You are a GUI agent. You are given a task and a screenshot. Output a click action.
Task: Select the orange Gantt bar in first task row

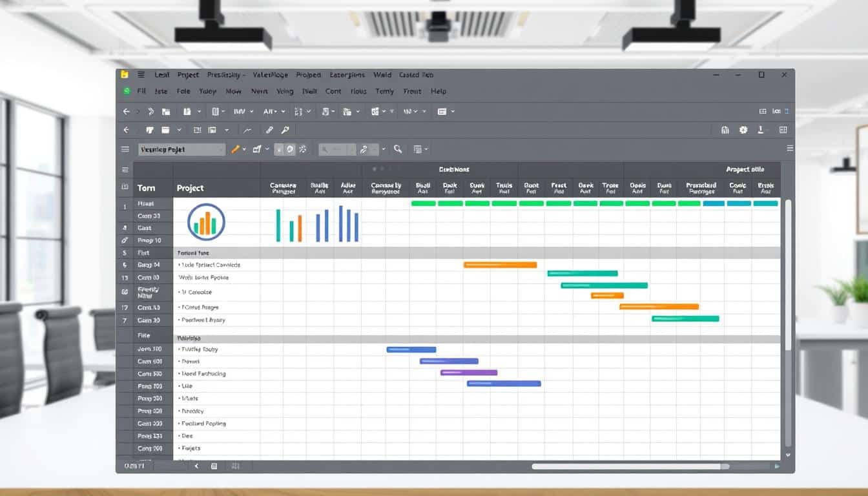(500, 265)
